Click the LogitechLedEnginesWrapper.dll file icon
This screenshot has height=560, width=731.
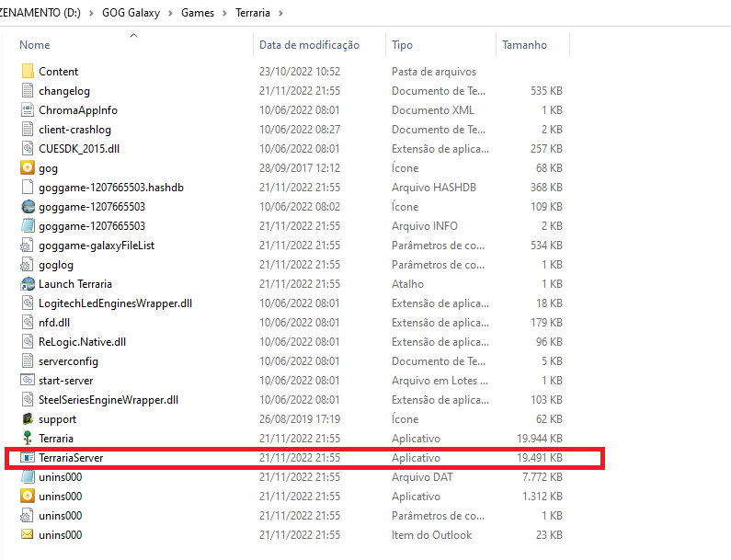28,303
